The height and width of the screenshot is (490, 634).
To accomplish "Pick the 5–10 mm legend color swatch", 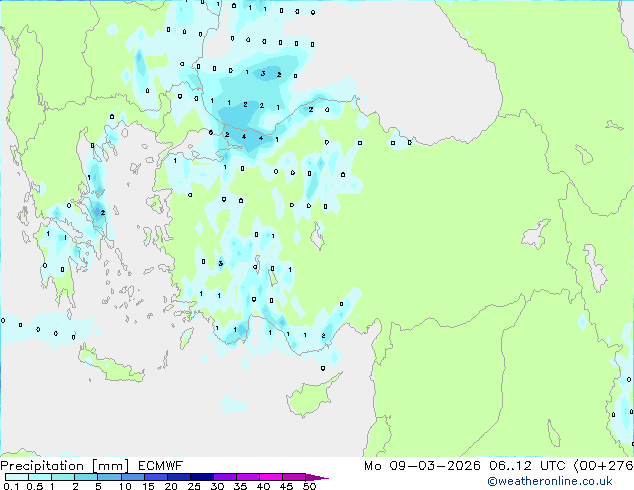I will tap(109, 477).
